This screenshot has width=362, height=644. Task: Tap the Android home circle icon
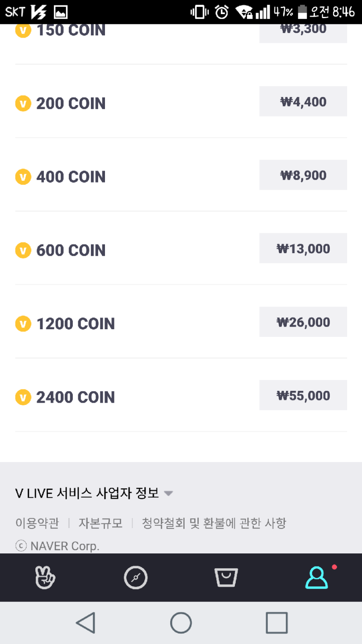pyautogui.click(x=181, y=623)
